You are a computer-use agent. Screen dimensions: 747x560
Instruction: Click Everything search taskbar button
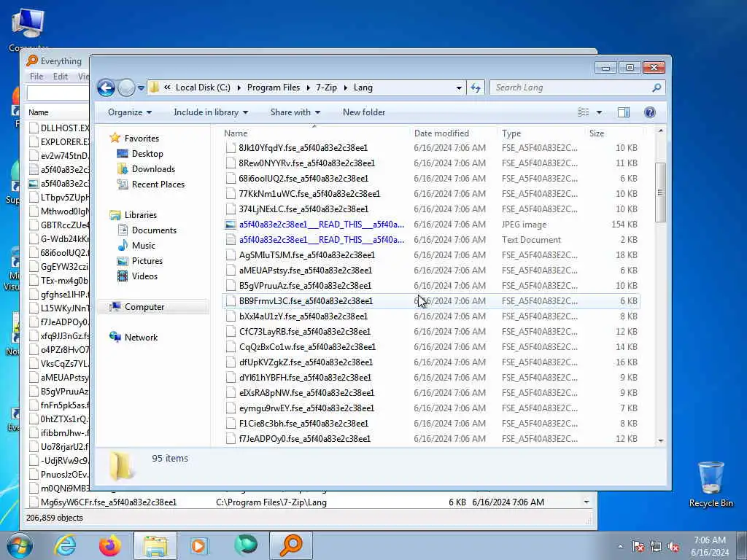(291, 545)
